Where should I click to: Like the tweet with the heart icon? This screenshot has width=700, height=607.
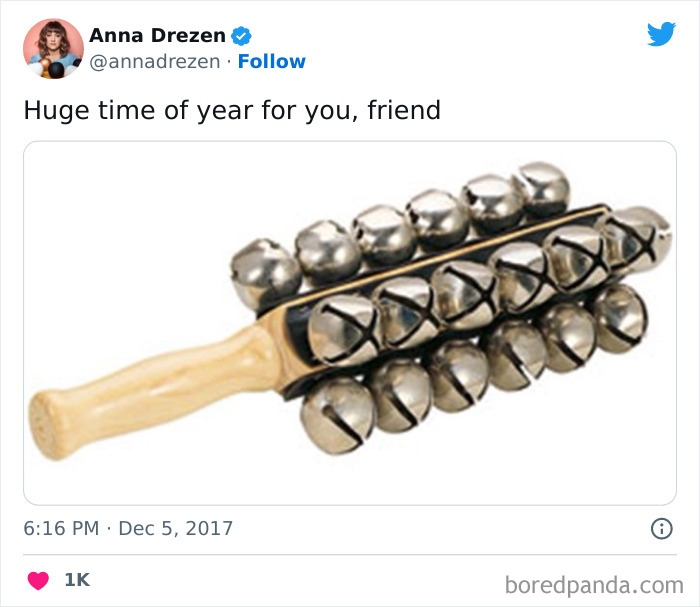[38, 580]
